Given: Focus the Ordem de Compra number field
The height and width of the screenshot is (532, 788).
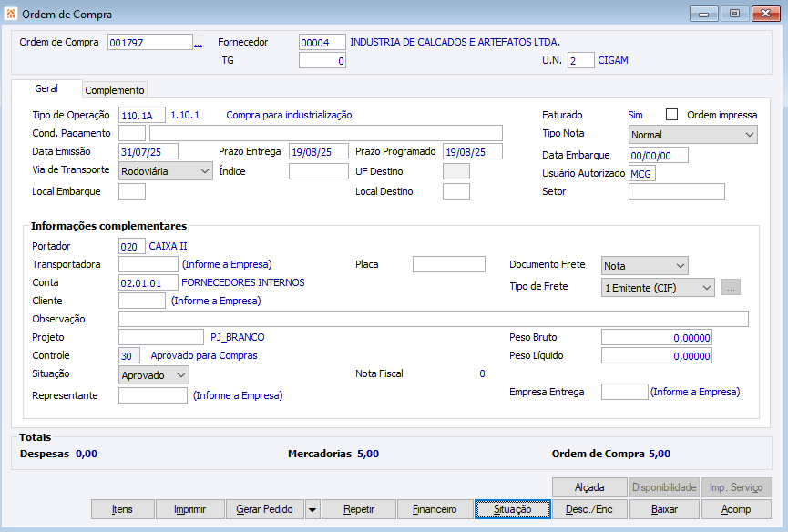Looking at the screenshot, I should click(149, 42).
